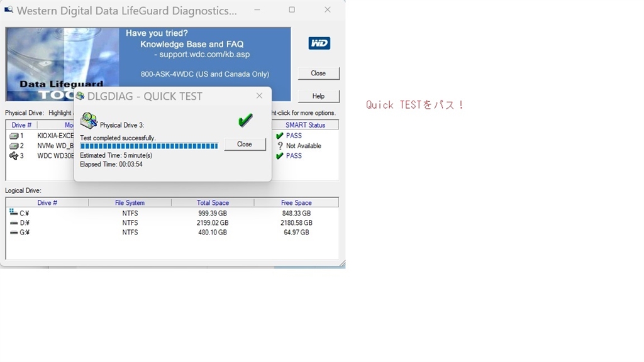Click the C: logical drive icon

tap(13, 212)
